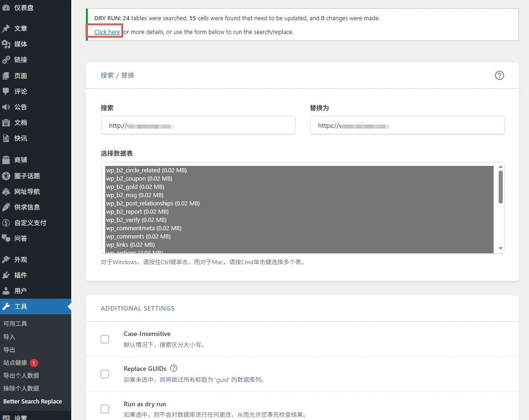Select the 自定义支付 dollar icon

click(6, 223)
